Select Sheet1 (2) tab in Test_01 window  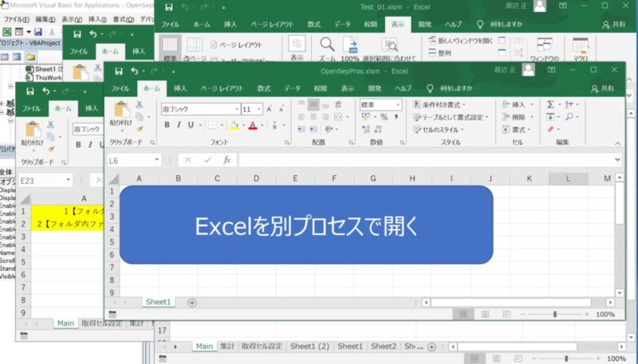click(309, 346)
